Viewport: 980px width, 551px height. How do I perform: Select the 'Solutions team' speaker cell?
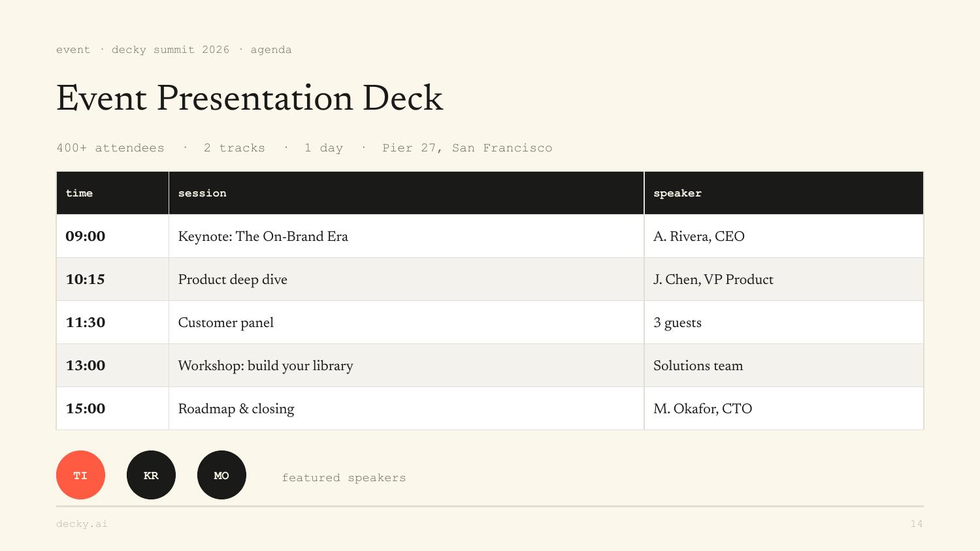[x=784, y=366]
